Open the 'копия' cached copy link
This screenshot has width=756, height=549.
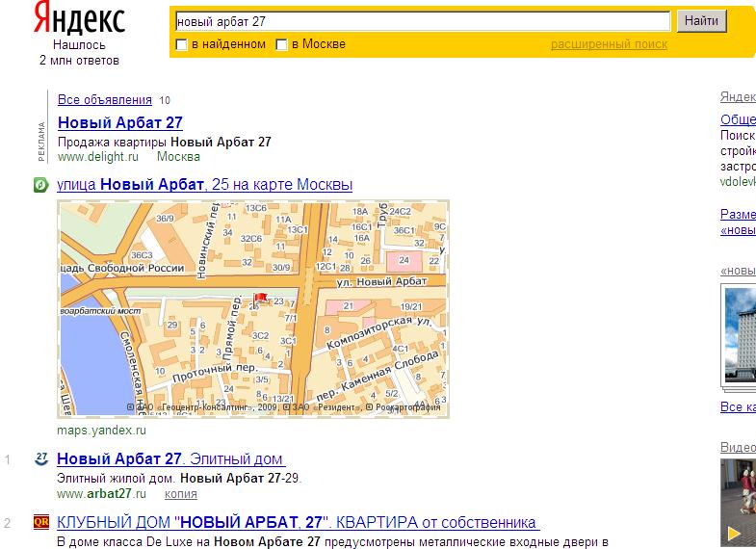click(x=181, y=494)
